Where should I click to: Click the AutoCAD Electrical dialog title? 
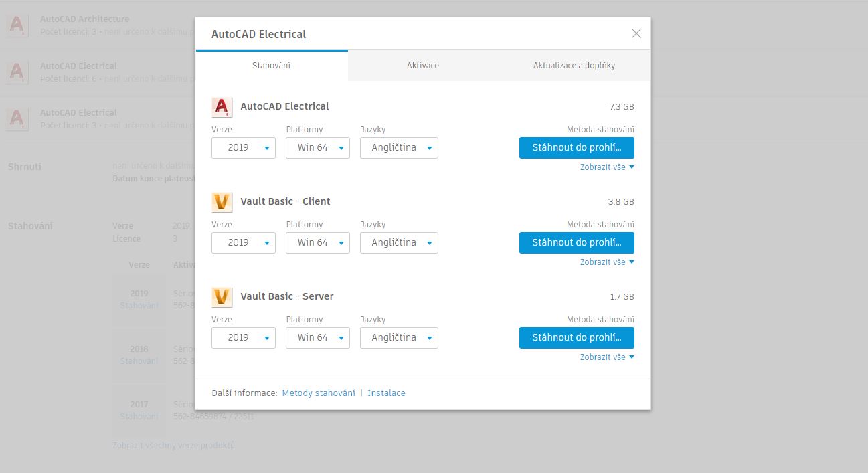point(258,34)
